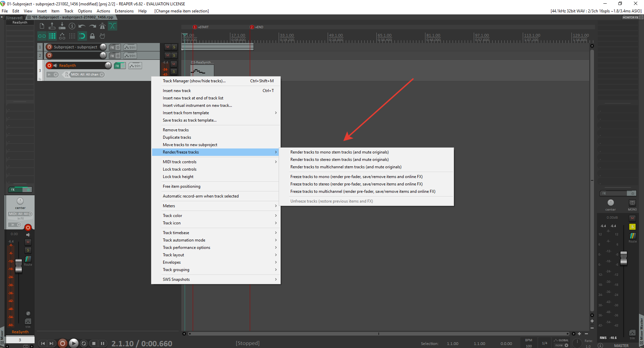Expand Insert track from template submenu
This screenshot has height=348, width=644.
[x=216, y=113]
